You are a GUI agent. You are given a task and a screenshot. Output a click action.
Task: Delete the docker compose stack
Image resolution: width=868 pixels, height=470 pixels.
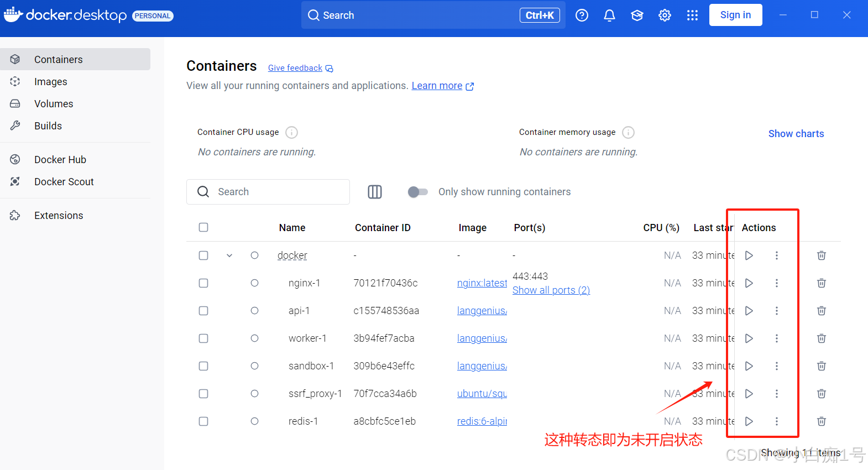(x=822, y=255)
